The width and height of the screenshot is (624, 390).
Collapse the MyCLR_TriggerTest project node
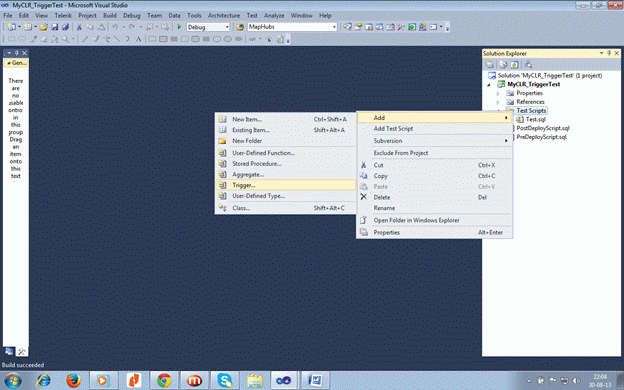click(x=489, y=85)
